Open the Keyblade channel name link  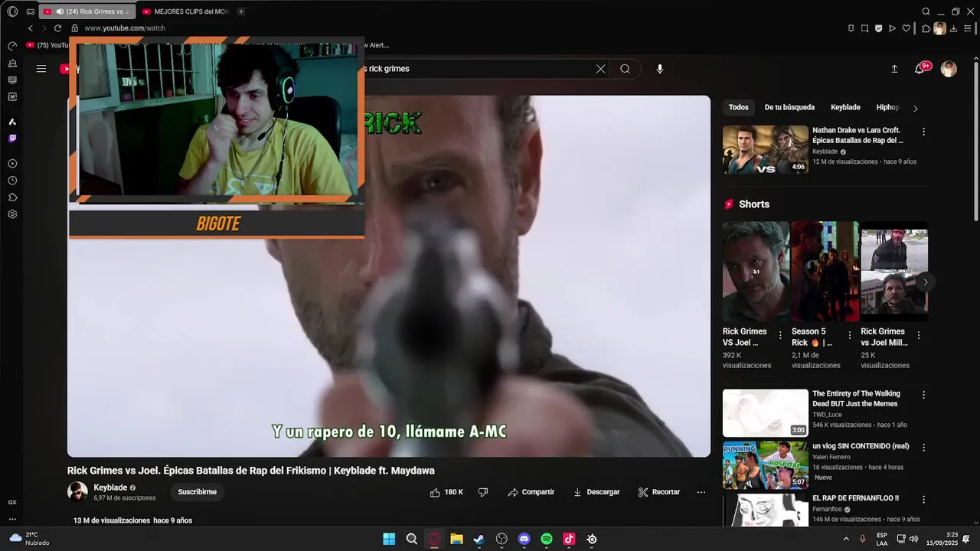point(110,487)
